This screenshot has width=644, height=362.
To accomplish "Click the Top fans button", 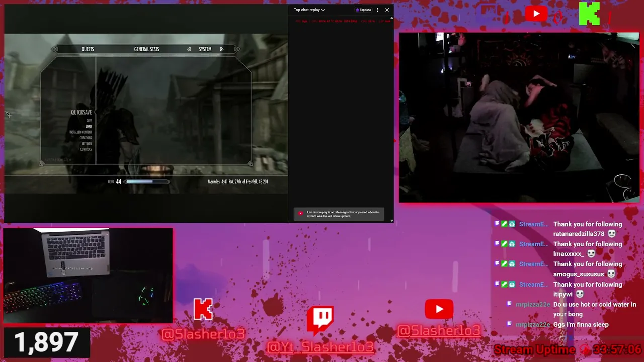I will point(363,10).
